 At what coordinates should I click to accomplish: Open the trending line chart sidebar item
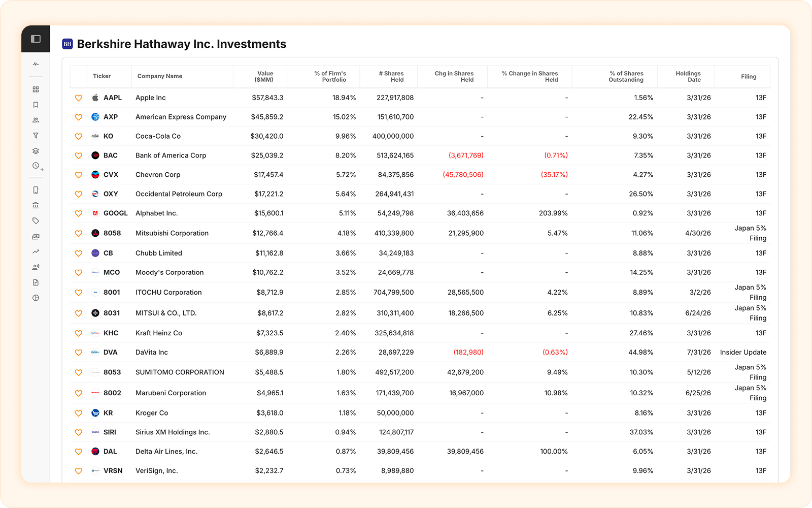[36, 251]
